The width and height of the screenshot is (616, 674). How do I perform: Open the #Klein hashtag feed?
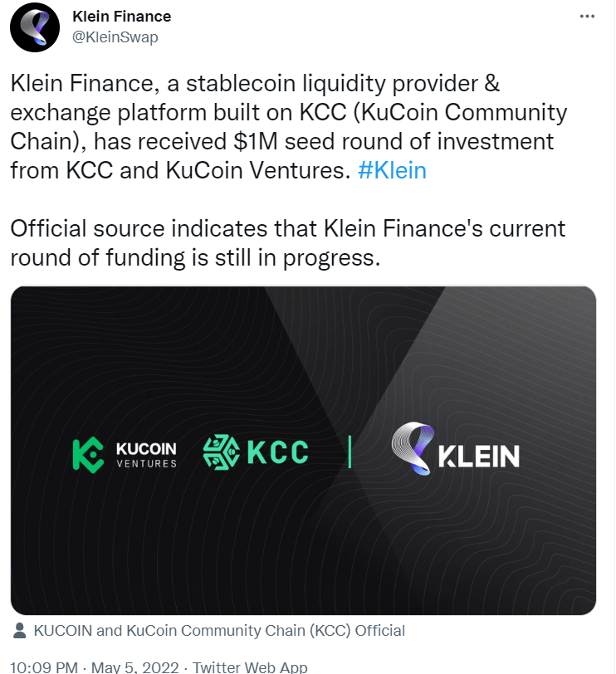[x=393, y=171]
